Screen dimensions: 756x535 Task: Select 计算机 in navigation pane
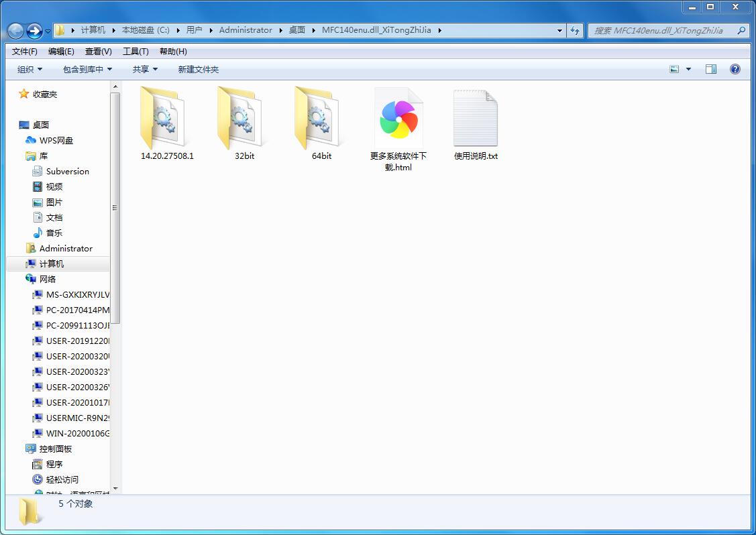pyautogui.click(x=51, y=263)
